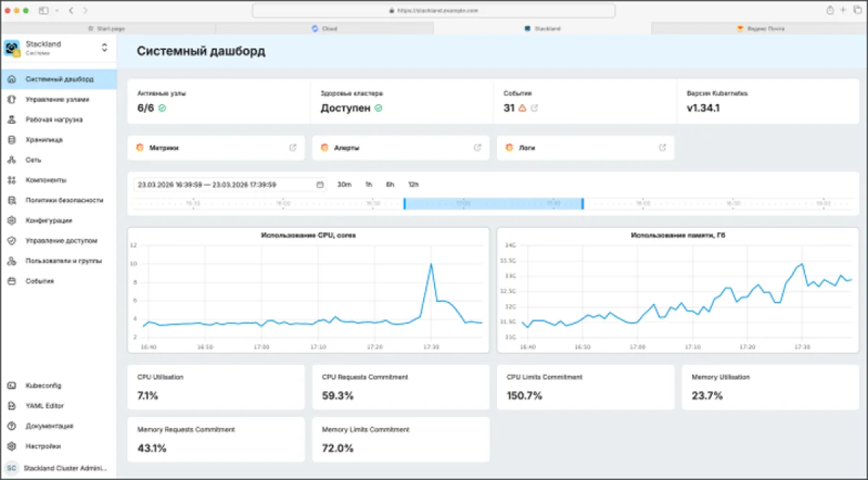
Task: Open the Управление узлами section icon
Action: pyautogui.click(x=13, y=99)
